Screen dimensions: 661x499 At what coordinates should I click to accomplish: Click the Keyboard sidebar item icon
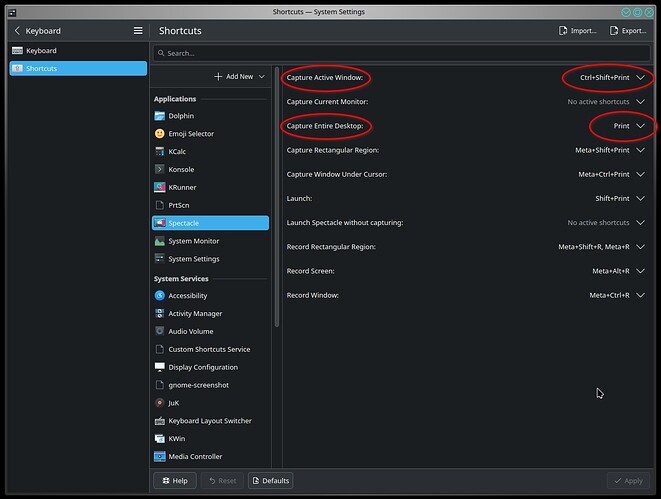(x=17, y=51)
